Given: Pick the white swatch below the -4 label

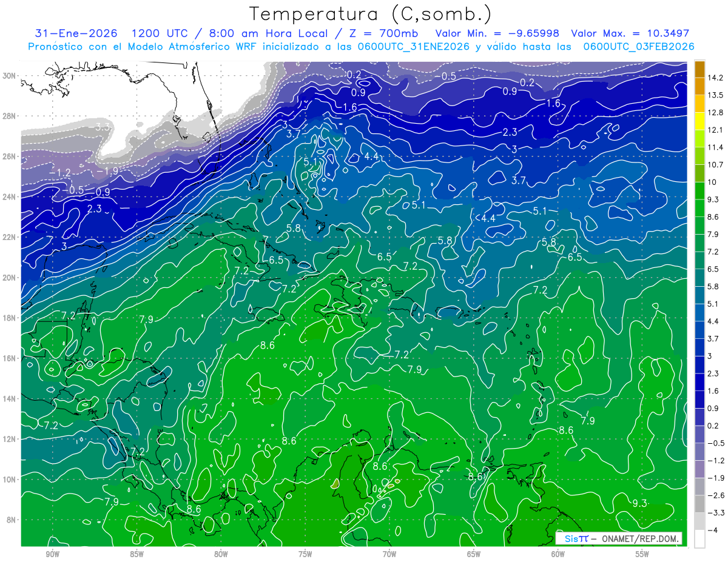Looking at the screenshot, I should [699, 538].
